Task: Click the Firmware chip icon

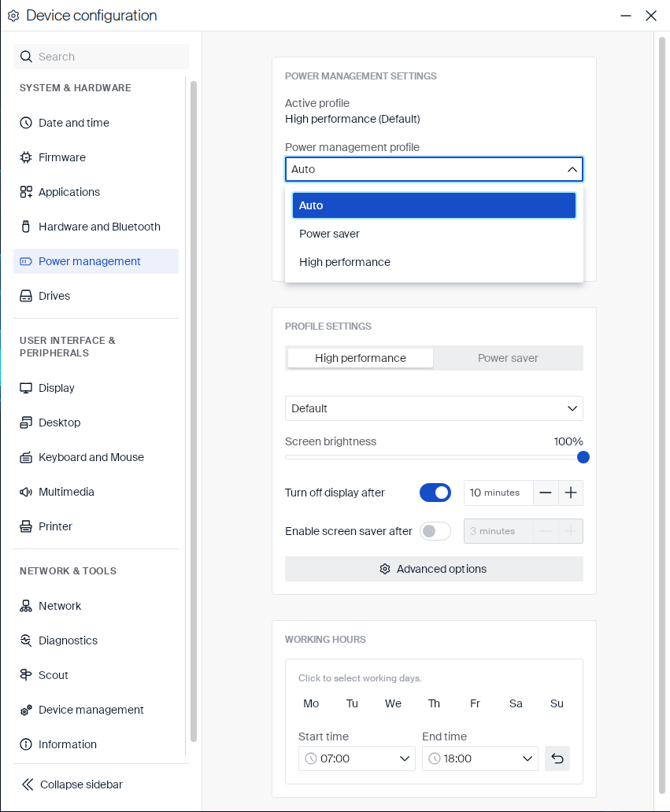Action: 26,157
